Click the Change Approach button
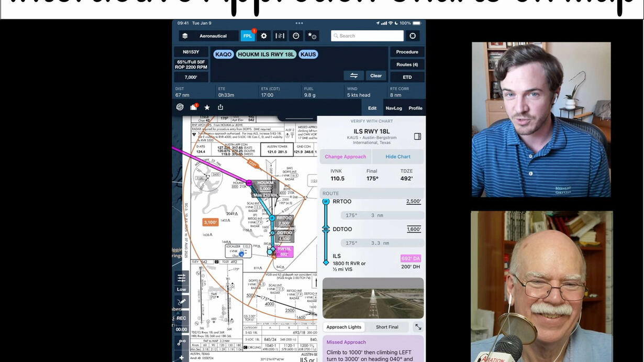Image resolution: width=644 pixels, height=362 pixels. (346, 157)
